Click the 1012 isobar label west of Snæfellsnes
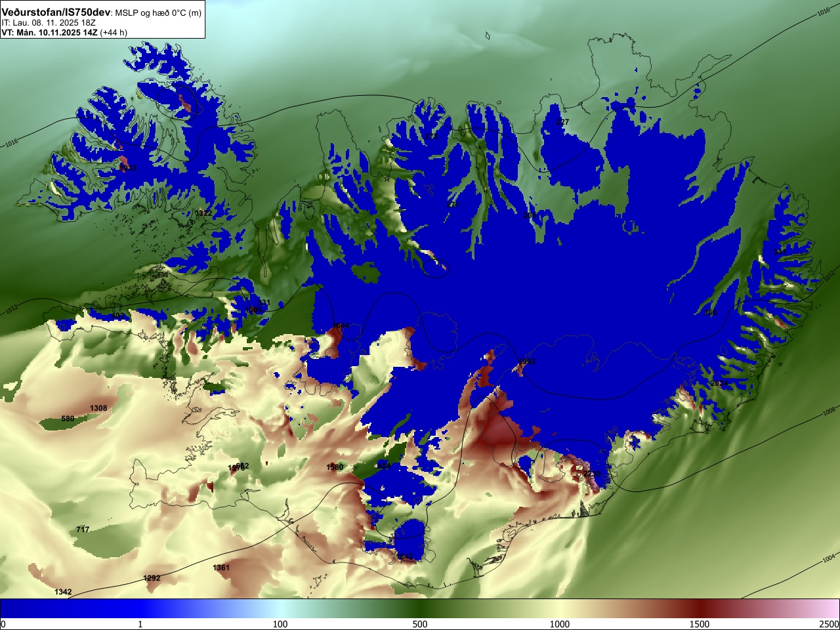 (10, 308)
